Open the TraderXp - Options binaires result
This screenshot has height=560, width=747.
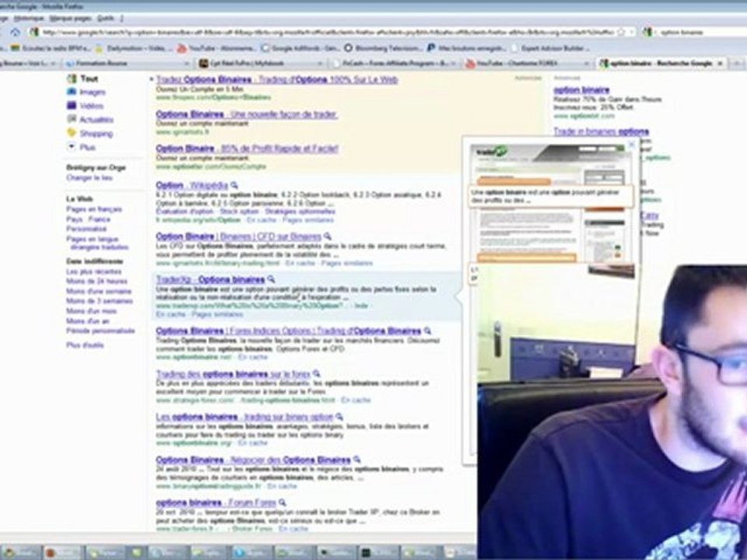click(210, 279)
